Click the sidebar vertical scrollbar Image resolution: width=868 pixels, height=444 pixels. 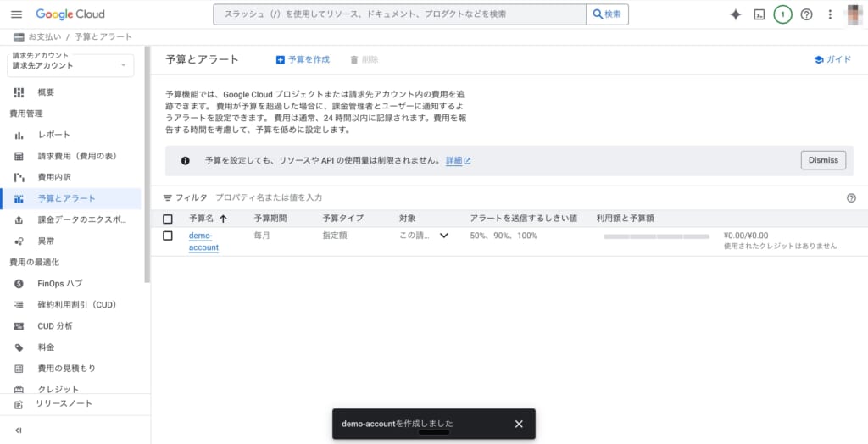147,164
